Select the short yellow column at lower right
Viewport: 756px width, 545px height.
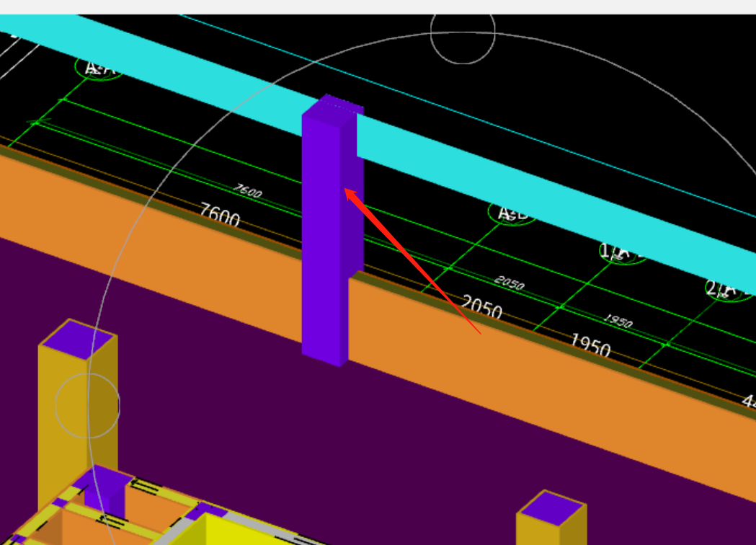point(551,518)
